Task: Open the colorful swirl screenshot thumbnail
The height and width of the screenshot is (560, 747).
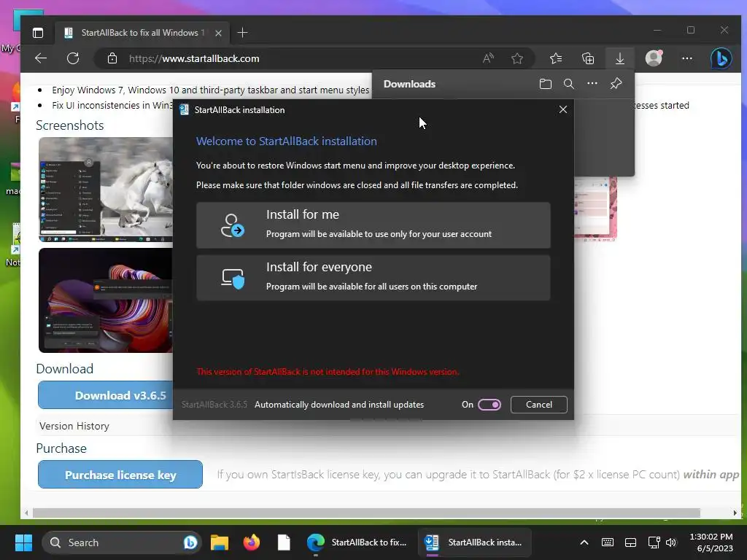Action: click(105, 300)
